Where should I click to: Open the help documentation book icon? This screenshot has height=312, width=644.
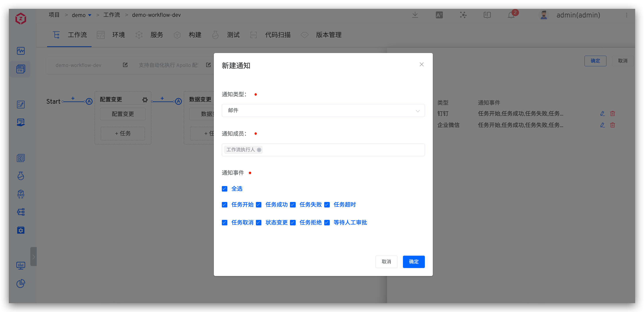point(487,15)
